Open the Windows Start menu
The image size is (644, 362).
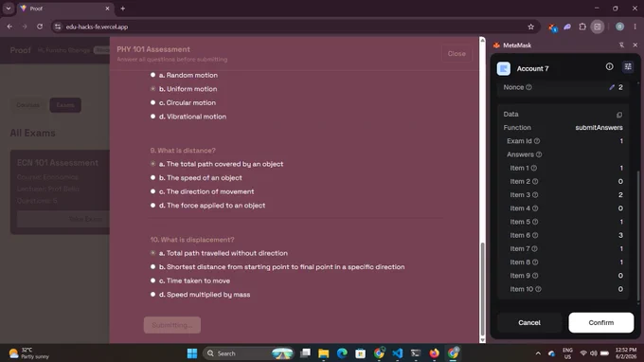coord(192,353)
